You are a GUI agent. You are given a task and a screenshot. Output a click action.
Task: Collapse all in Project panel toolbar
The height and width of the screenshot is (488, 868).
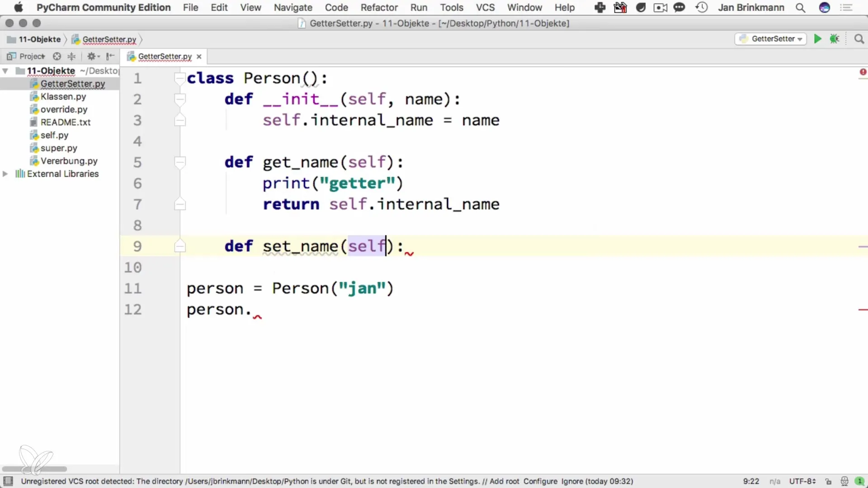click(71, 56)
